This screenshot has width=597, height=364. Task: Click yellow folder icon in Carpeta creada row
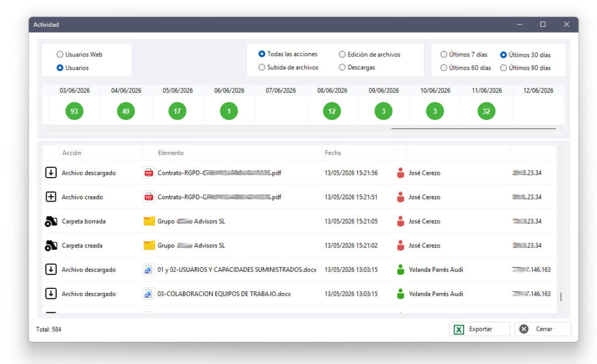click(x=149, y=245)
